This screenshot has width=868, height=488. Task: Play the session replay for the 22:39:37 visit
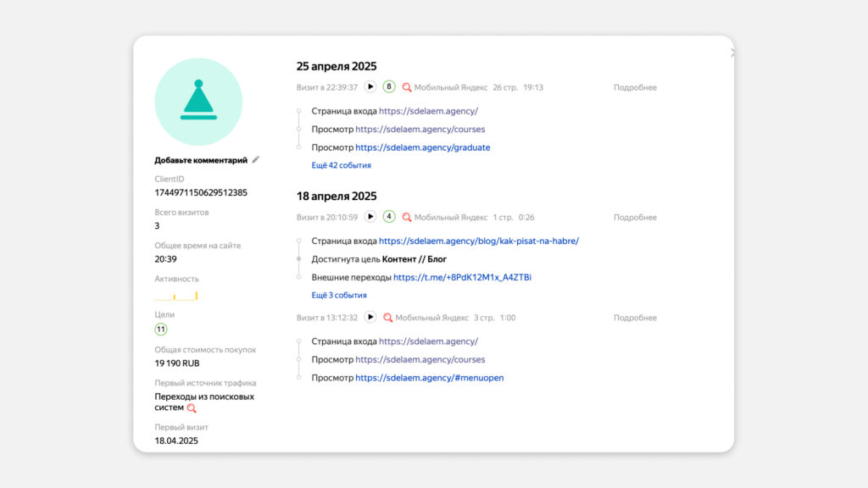pyautogui.click(x=370, y=87)
